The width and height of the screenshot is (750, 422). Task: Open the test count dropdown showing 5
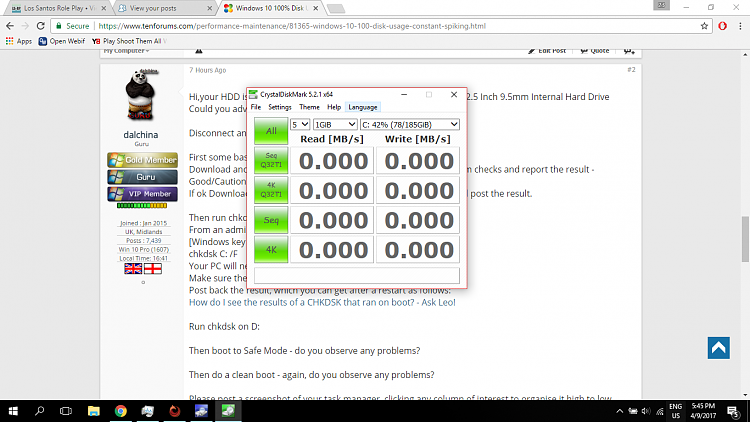300,124
